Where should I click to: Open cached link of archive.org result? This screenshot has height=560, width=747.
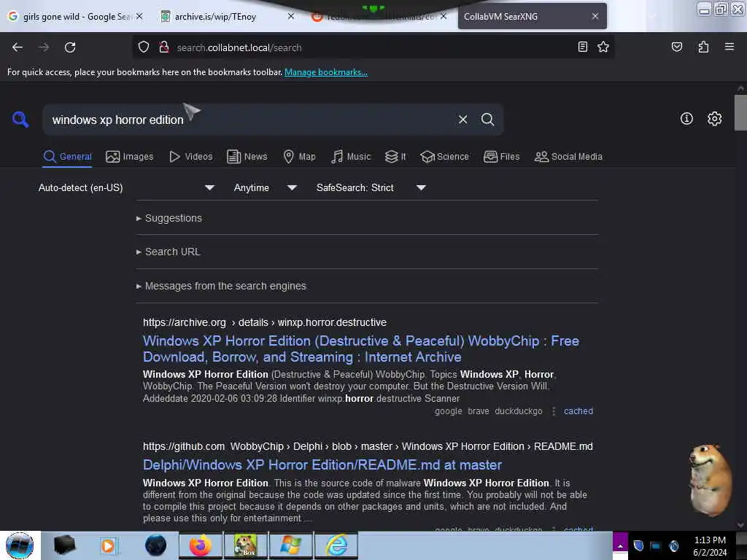pos(578,411)
